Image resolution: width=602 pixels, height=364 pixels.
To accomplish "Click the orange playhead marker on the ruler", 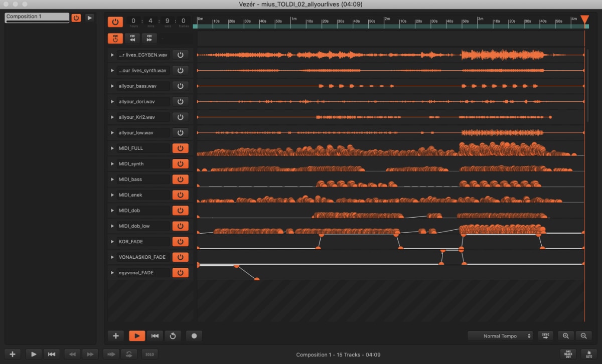I will 584,20.
